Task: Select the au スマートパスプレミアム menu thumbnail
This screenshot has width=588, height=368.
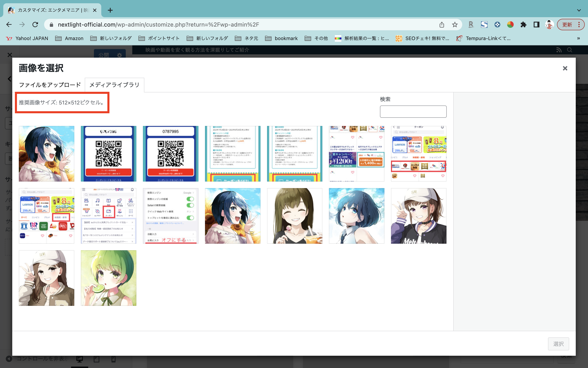Action: pos(109,216)
